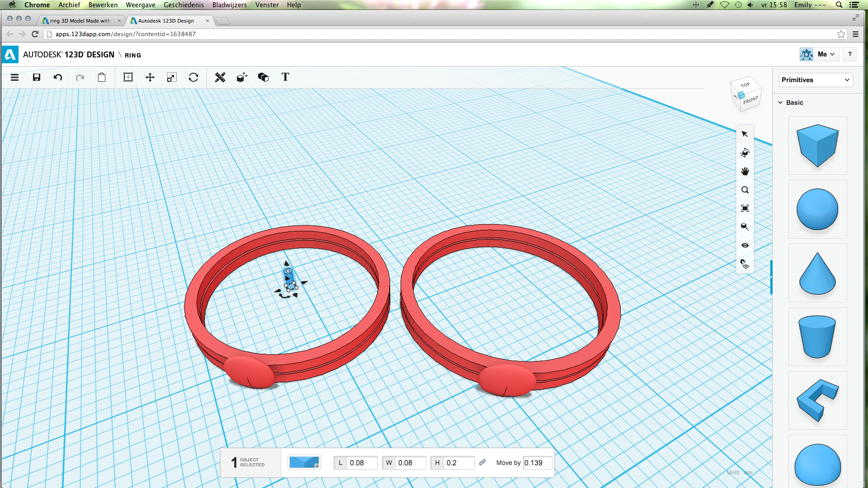
Task: Click the blue color swatch selected object
Action: [304, 462]
